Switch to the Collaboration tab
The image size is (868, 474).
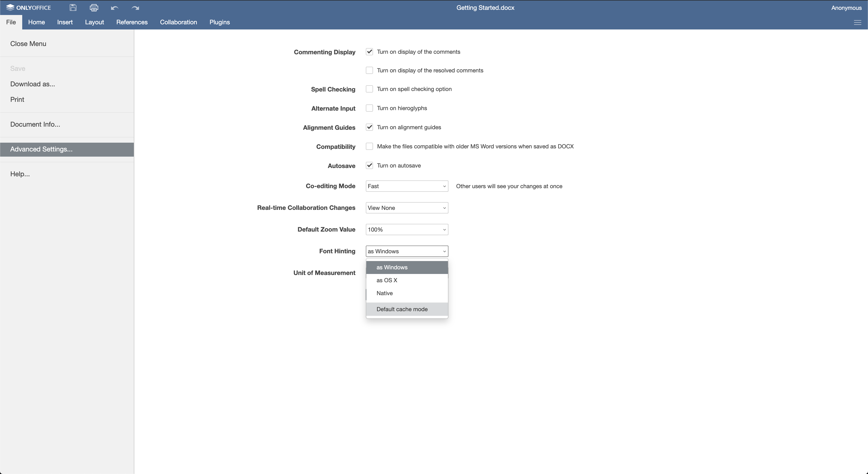pos(178,22)
